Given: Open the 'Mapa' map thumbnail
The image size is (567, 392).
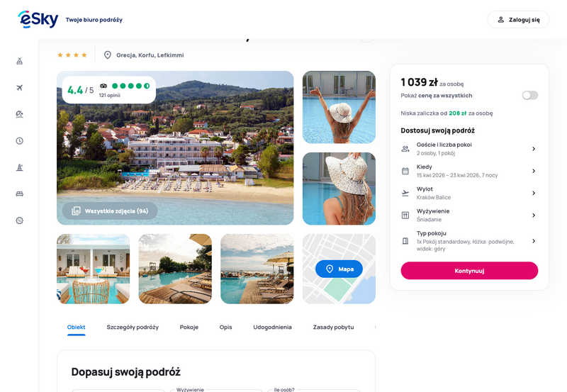Looking at the screenshot, I should pos(339,269).
